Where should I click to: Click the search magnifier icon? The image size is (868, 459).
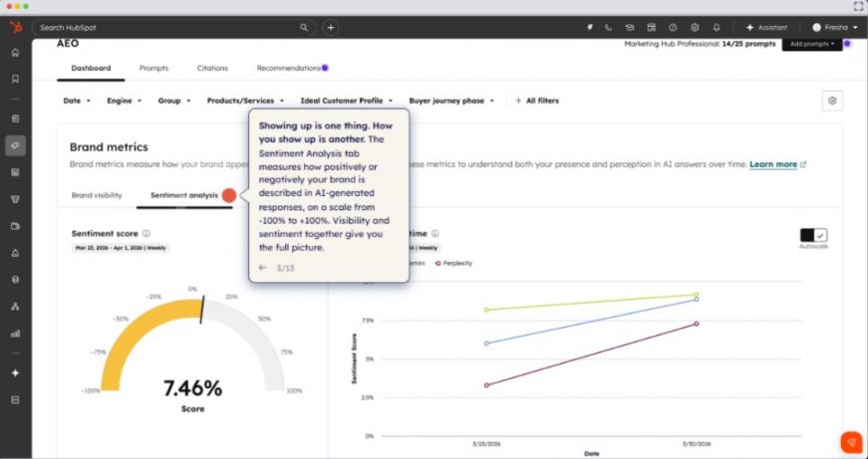pos(304,27)
